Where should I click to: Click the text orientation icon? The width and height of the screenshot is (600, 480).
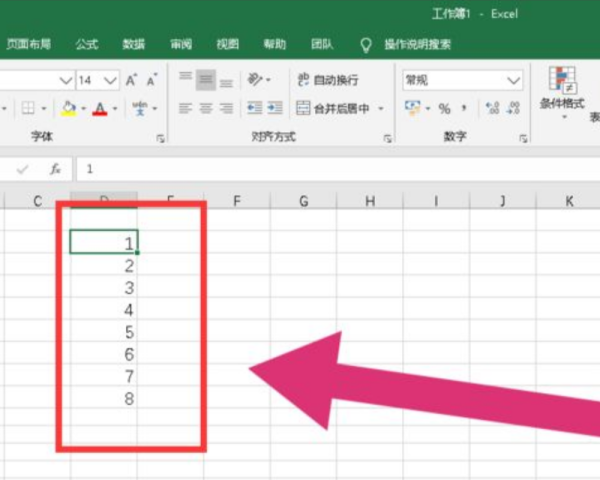click(255, 80)
